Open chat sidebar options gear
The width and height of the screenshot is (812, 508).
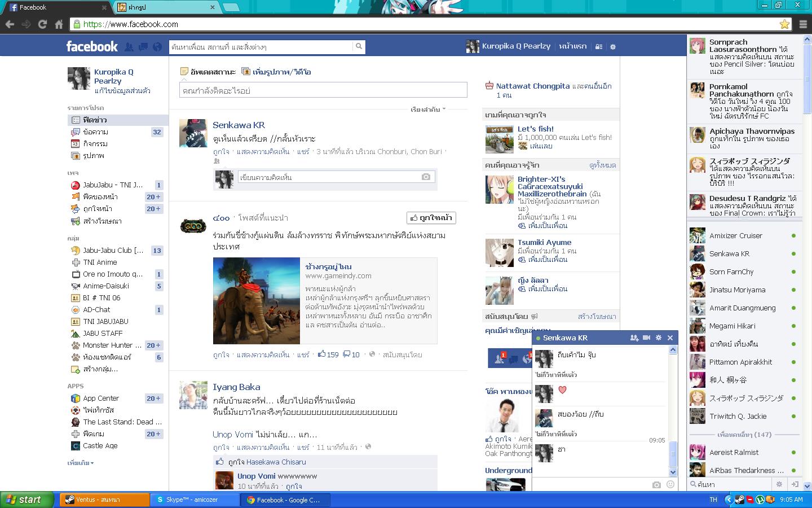[x=779, y=484]
